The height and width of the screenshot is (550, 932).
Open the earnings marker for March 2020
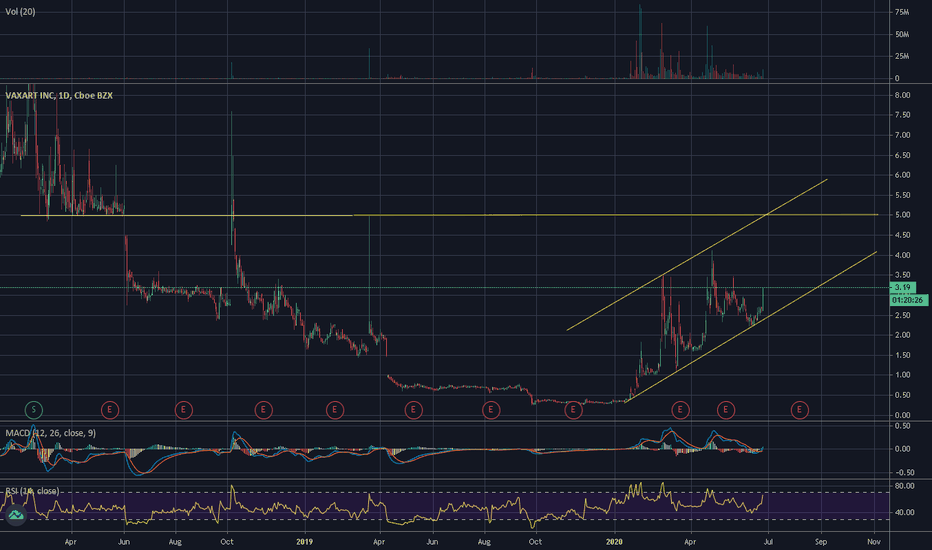(x=680, y=410)
